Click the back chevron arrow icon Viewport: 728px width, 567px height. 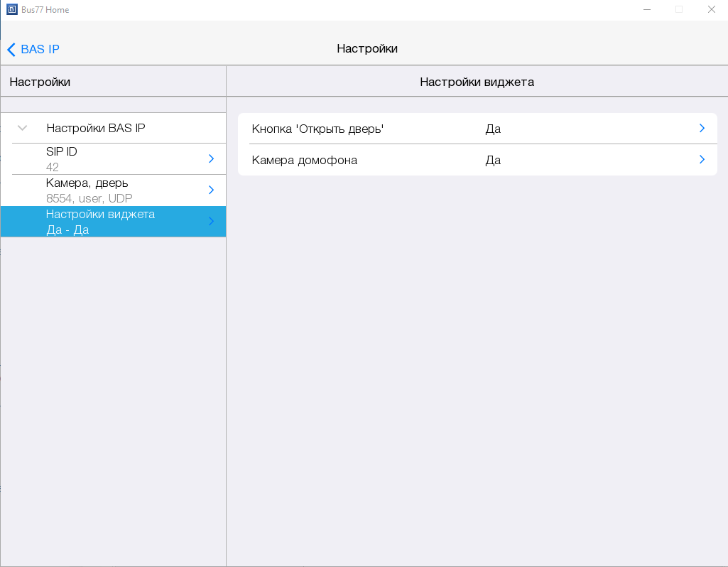(x=11, y=49)
